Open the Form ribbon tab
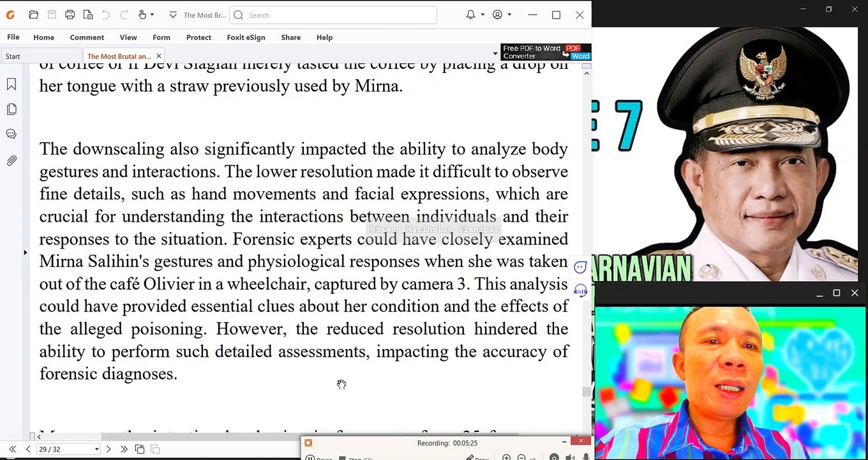The height and width of the screenshot is (460, 868). (x=161, y=37)
